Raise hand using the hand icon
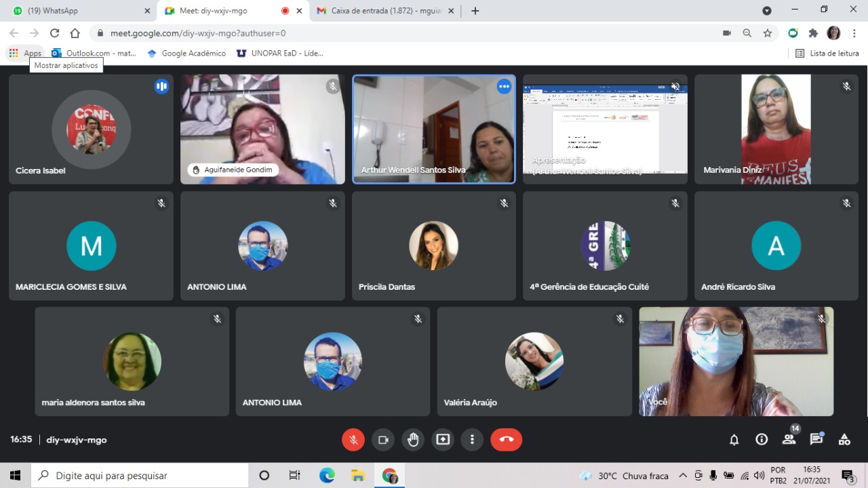 pyautogui.click(x=413, y=440)
